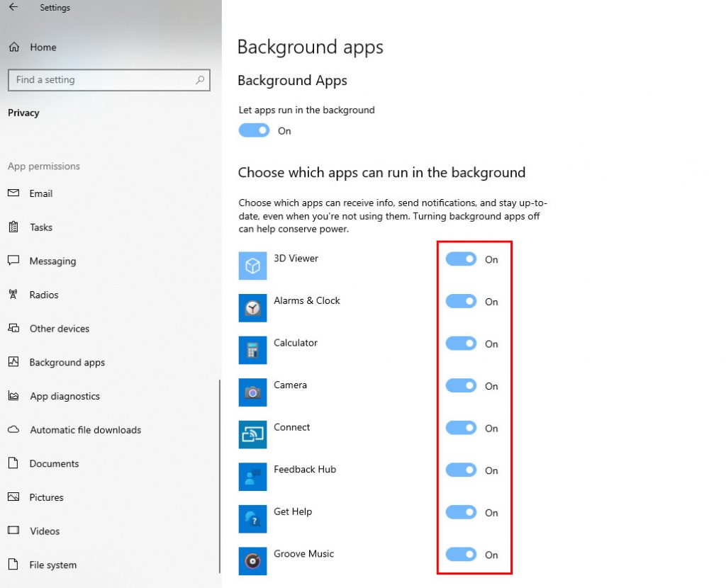Toggle off Groove Music background access
This screenshot has height=588, width=726.
point(461,555)
